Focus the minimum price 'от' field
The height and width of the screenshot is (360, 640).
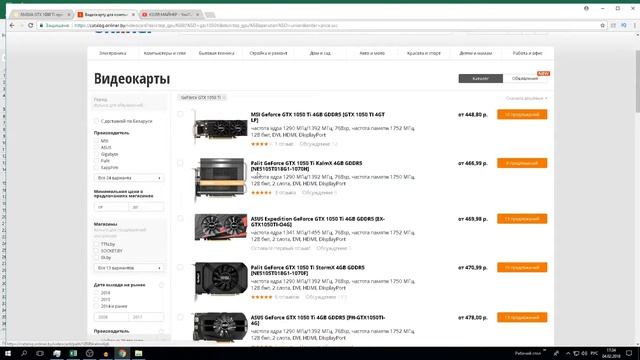point(111,207)
